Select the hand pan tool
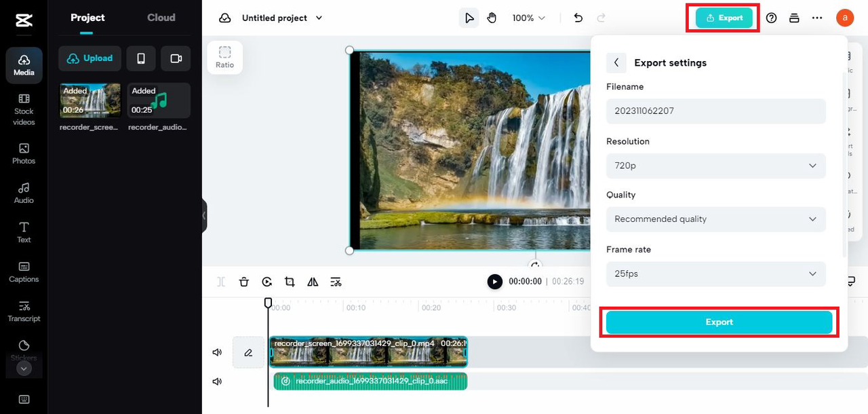 coord(492,18)
